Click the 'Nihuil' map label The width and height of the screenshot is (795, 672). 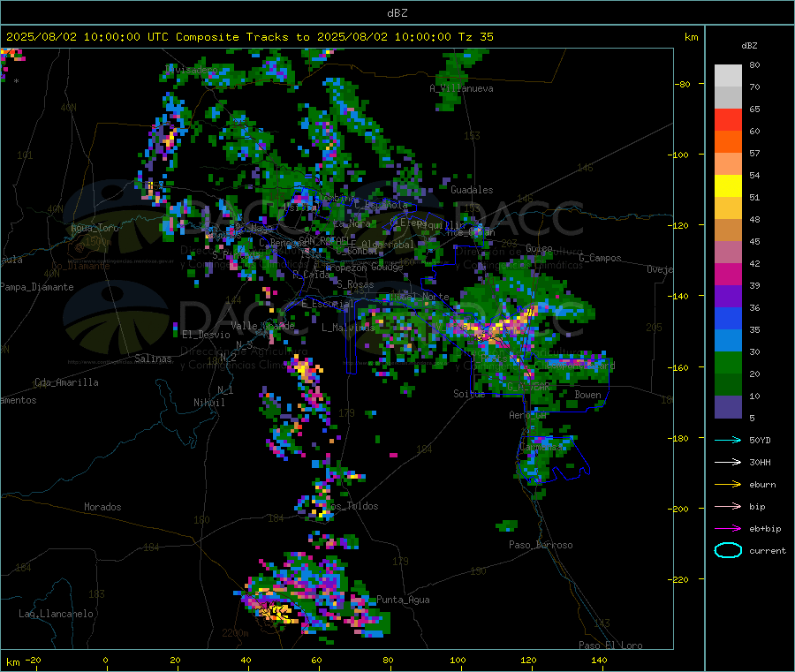[208, 403]
